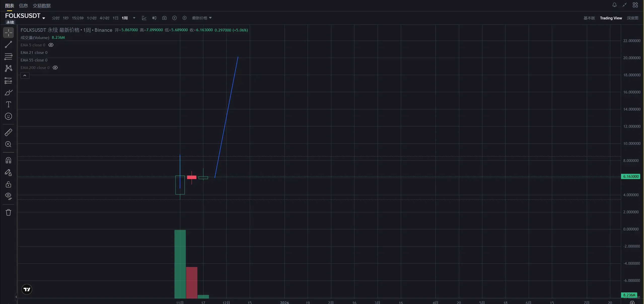Collapse the indicator legend chevron
This screenshot has height=304, width=644.
click(25, 76)
